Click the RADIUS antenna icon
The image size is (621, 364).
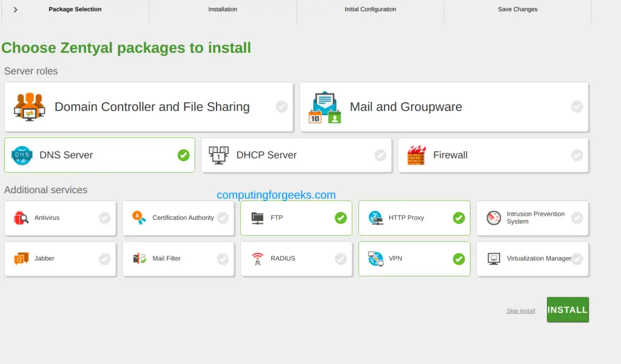pos(257,259)
